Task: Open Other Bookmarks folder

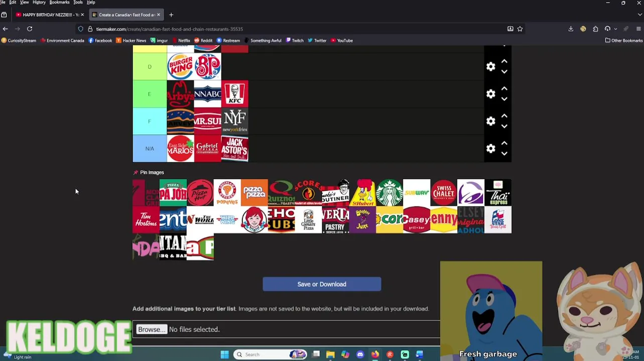Action: (623, 41)
